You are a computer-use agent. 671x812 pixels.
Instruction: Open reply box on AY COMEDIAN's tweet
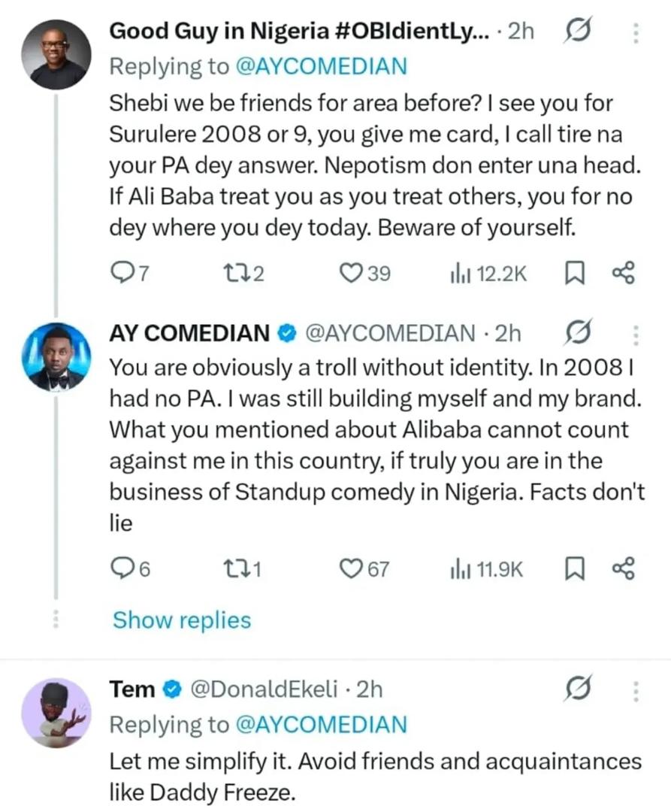(121, 568)
